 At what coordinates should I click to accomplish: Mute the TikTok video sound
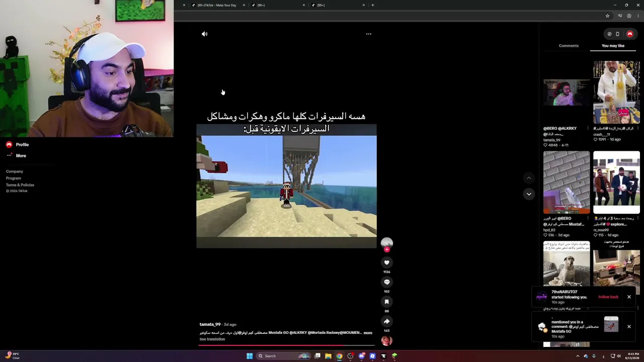204,34
